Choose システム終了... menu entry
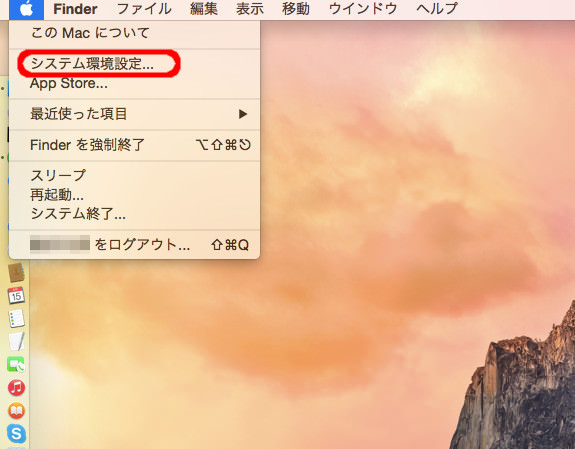 (x=135, y=213)
